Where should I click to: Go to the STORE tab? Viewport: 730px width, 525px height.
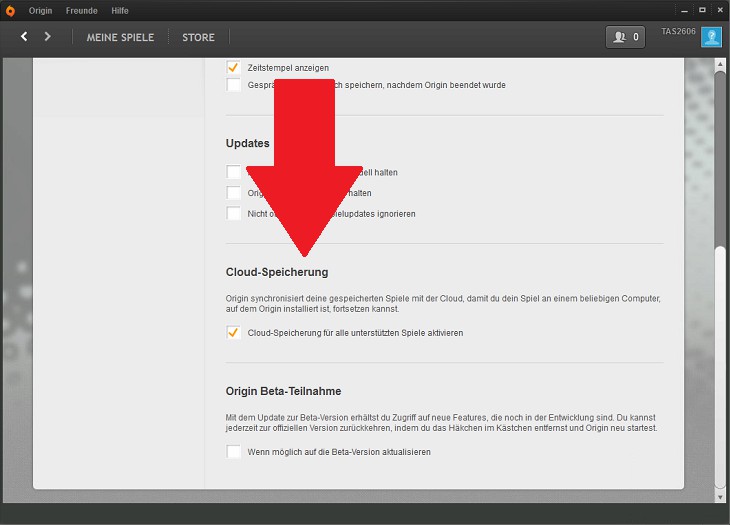(x=198, y=37)
